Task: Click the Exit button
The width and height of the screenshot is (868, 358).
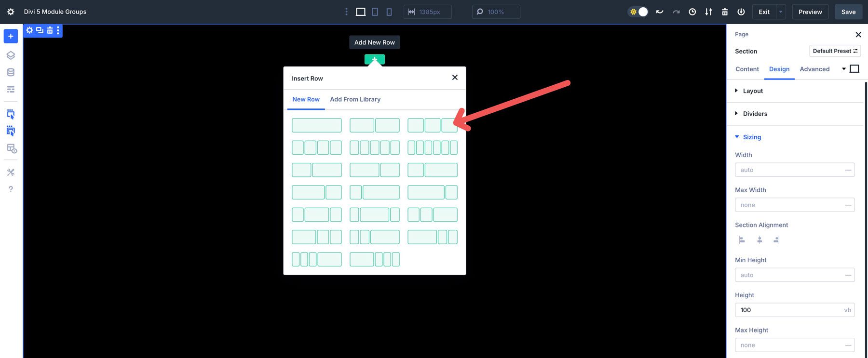Action: click(764, 12)
